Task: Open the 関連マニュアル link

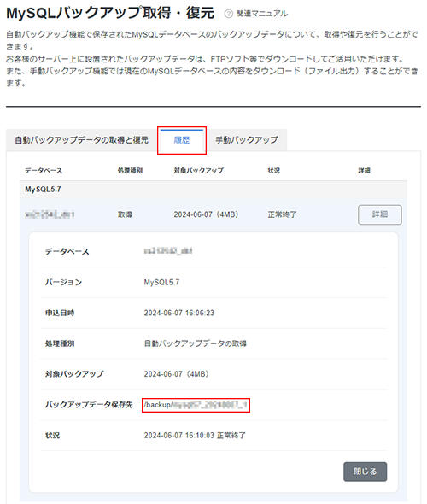Action: (262, 14)
